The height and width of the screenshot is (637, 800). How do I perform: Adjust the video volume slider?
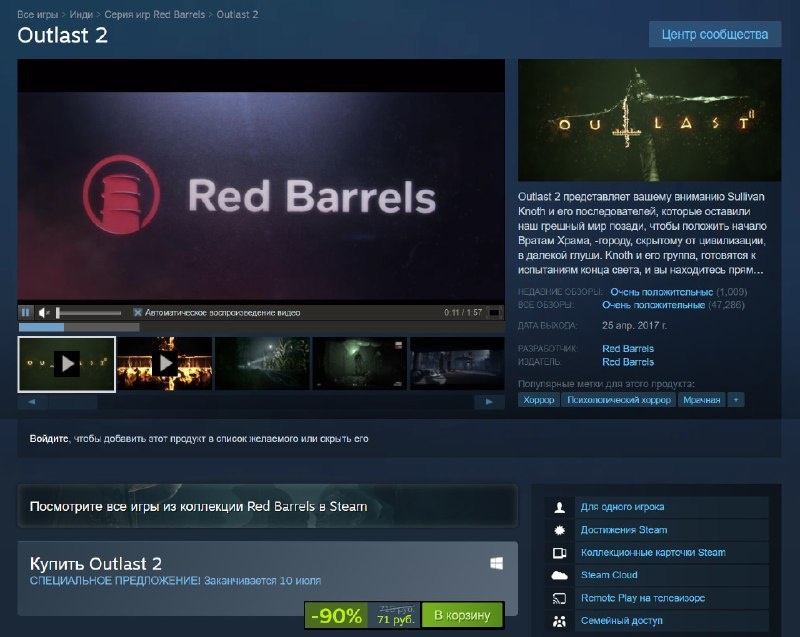coord(89,312)
